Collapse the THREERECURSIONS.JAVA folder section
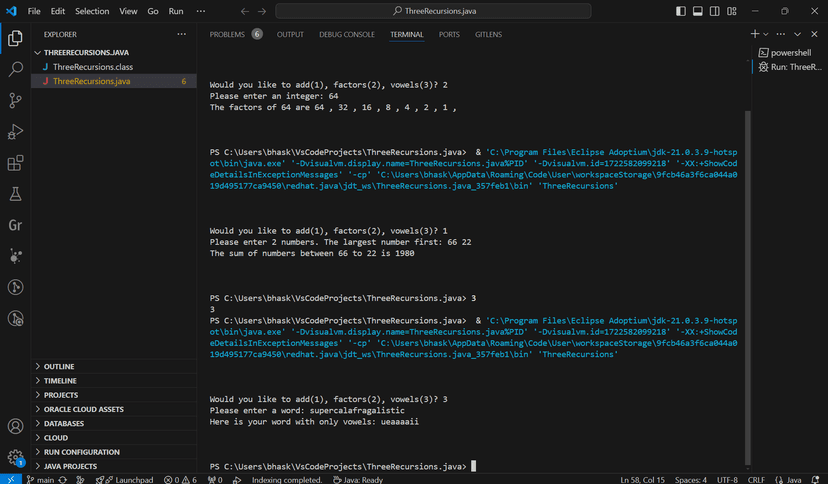828x484 pixels. [x=114, y=52]
